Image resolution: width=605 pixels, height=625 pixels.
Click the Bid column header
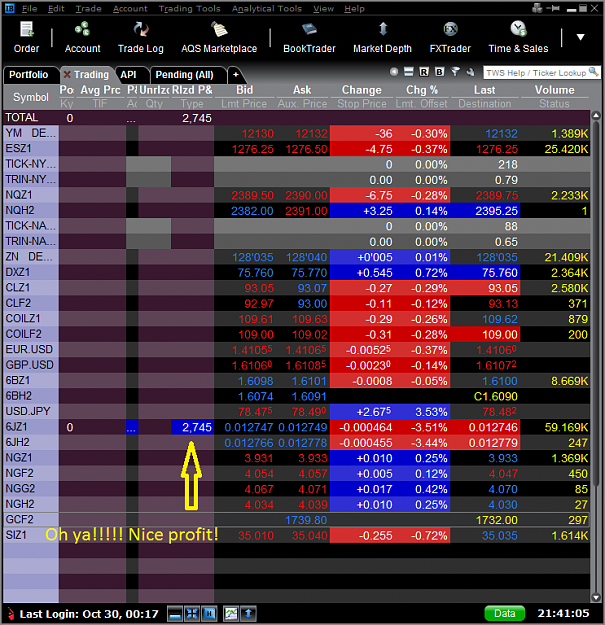[x=244, y=90]
